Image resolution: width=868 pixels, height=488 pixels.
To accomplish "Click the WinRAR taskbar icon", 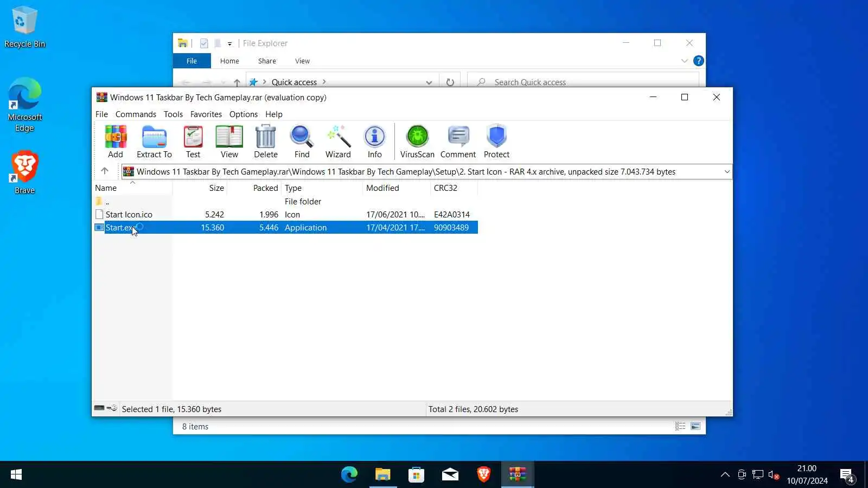I will [x=518, y=474].
